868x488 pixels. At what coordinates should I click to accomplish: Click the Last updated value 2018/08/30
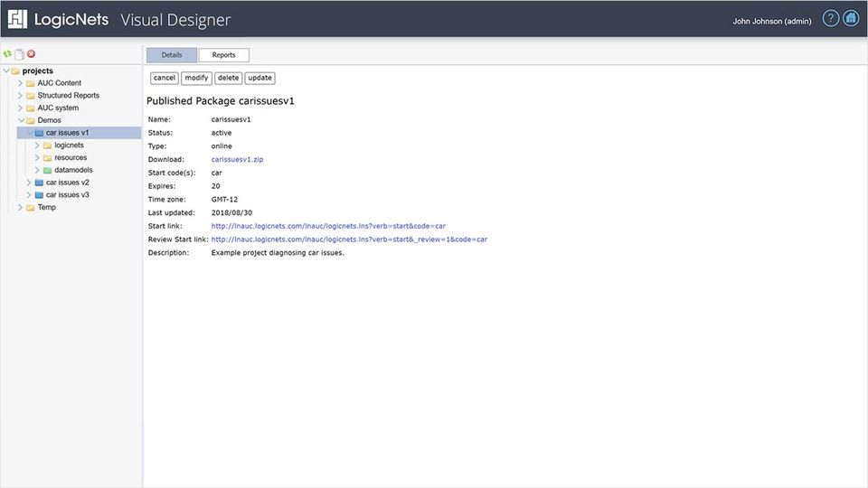[x=231, y=212]
